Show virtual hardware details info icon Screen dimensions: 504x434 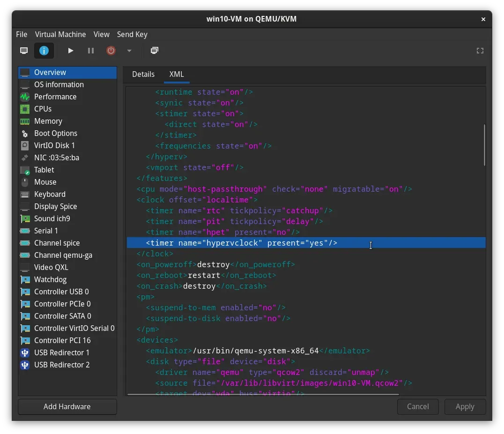coord(44,51)
